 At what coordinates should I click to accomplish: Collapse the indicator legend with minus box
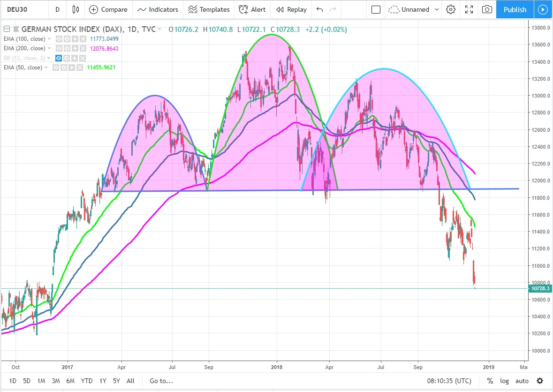[x=6, y=30]
